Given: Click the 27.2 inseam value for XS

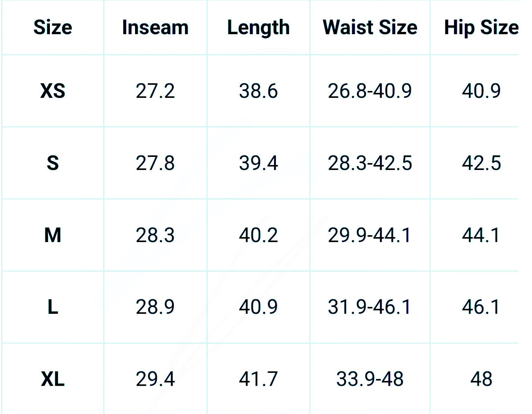Looking at the screenshot, I should tap(155, 91).
